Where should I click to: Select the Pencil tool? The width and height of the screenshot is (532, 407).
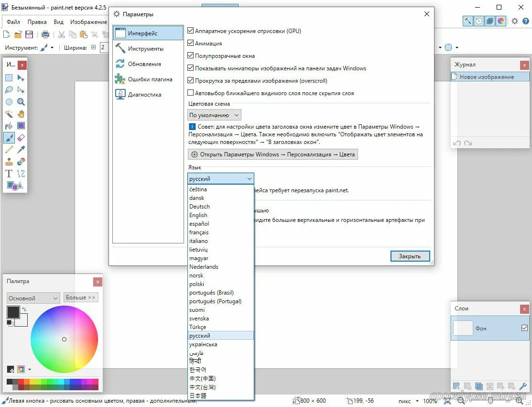pyautogui.click(x=9, y=149)
